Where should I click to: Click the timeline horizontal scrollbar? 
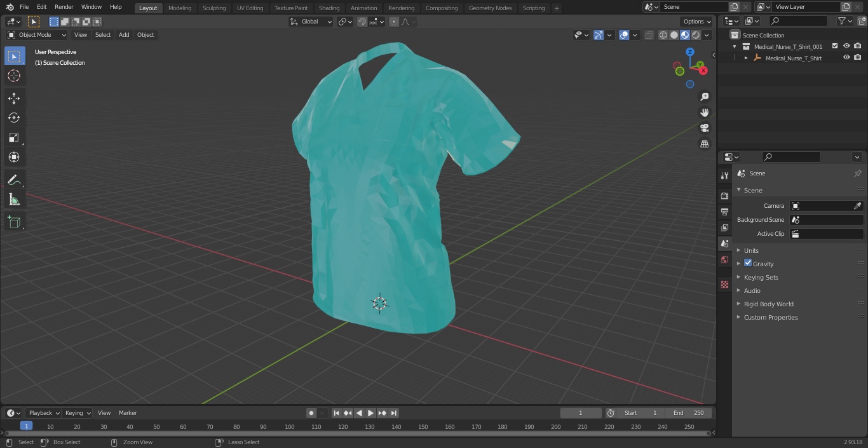point(357,433)
